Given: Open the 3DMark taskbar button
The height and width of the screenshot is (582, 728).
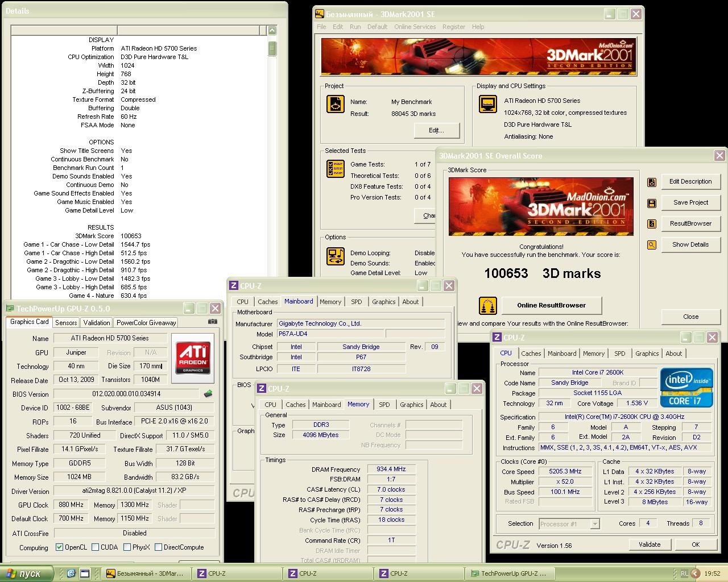Looking at the screenshot, I should click(x=146, y=573).
